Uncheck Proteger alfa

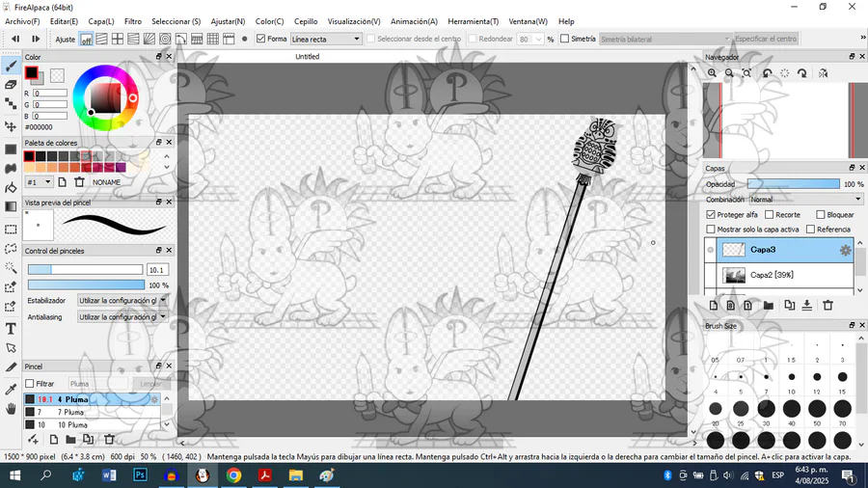pyautogui.click(x=711, y=215)
